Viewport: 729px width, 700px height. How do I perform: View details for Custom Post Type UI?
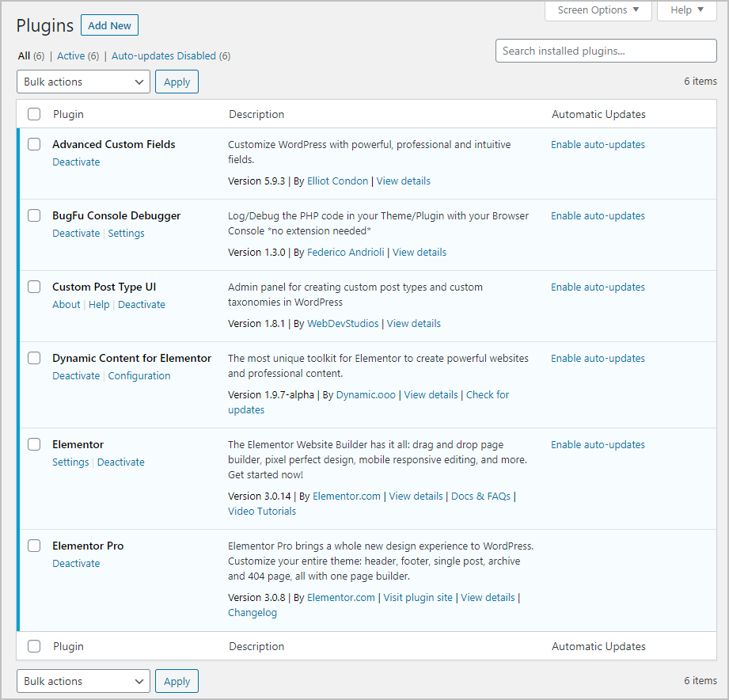tap(414, 323)
